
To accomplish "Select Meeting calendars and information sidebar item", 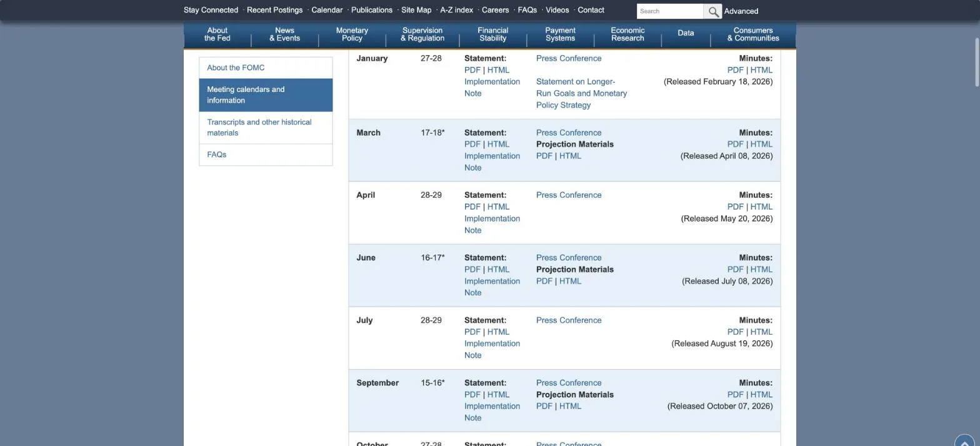I will pyautogui.click(x=266, y=95).
